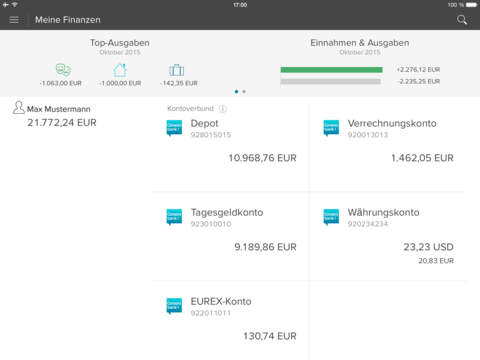This screenshot has width=480, height=360.
Task: Tap the Verrechnungskonto bank logo
Action: (331, 128)
